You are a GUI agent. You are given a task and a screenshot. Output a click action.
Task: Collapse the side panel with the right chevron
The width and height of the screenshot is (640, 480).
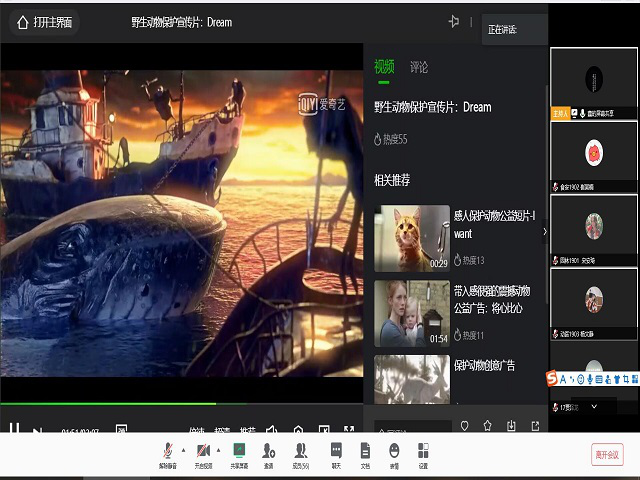pyautogui.click(x=545, y=232)
